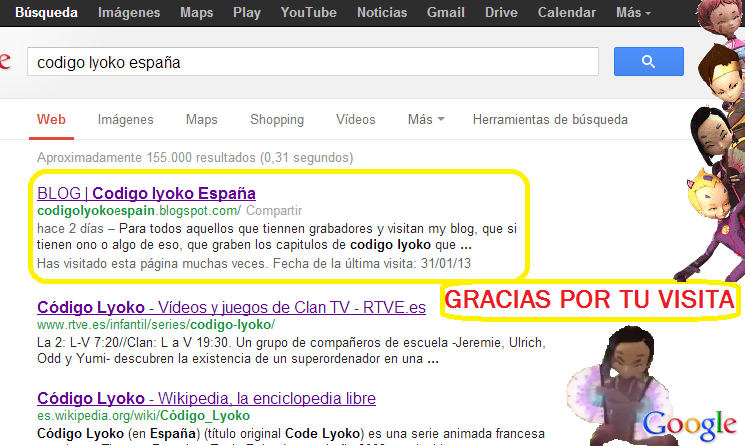Switch to the Vídeos results tab

355,120
